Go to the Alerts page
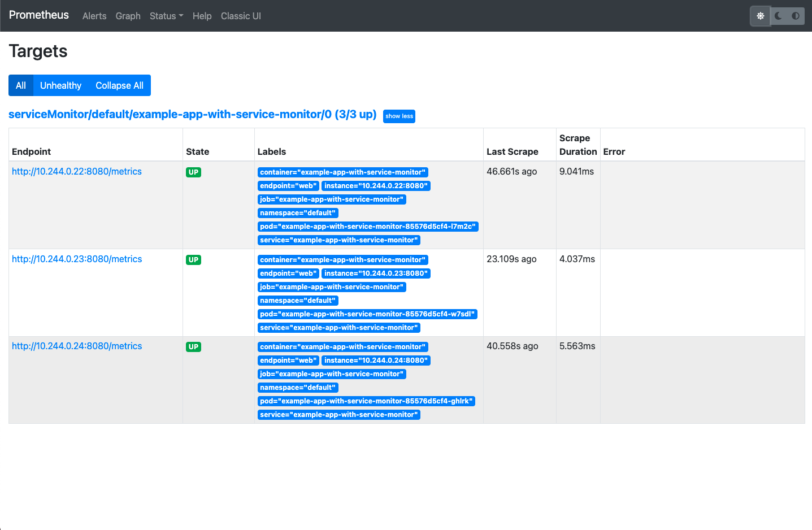Viewport: 812px width, 530px height. click(x=94, y=16)
